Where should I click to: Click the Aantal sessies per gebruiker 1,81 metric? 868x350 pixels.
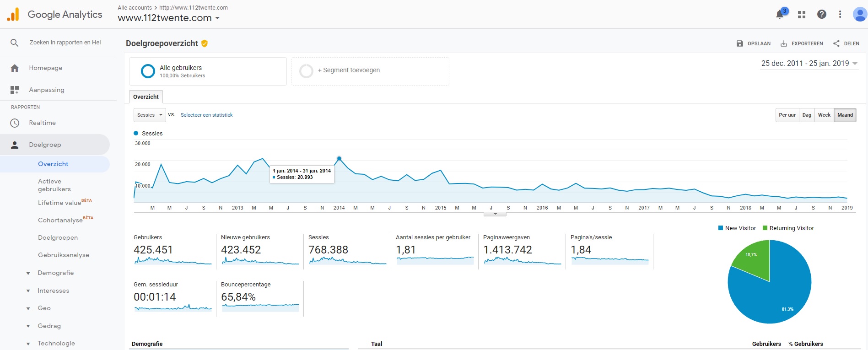434,251
